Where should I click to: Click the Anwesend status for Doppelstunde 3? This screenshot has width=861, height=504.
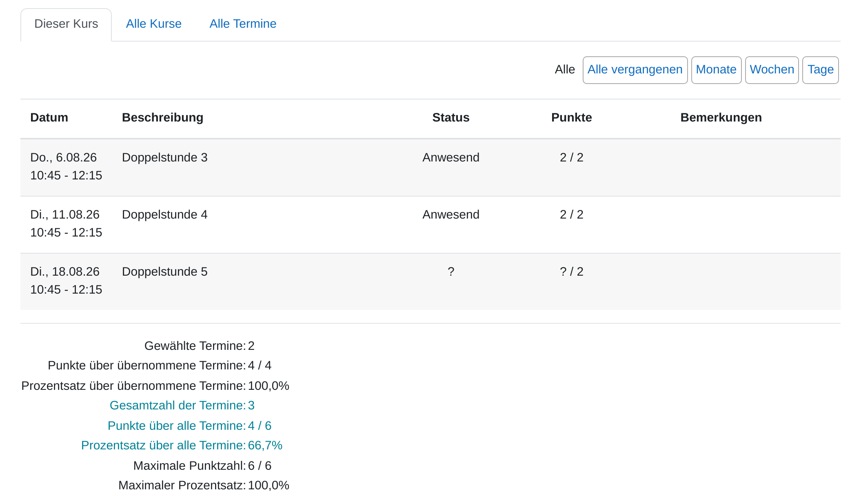coord(450,157)
